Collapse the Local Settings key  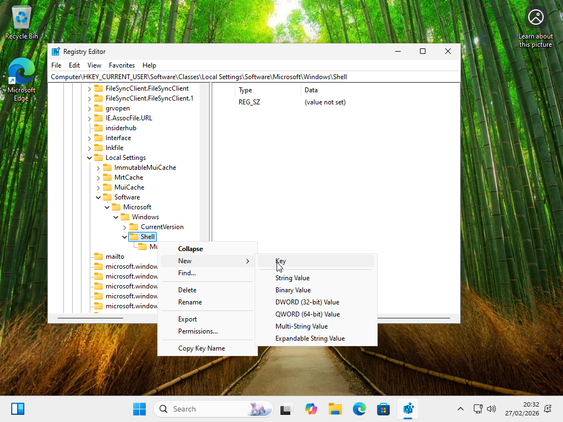(x=89, y=158)
